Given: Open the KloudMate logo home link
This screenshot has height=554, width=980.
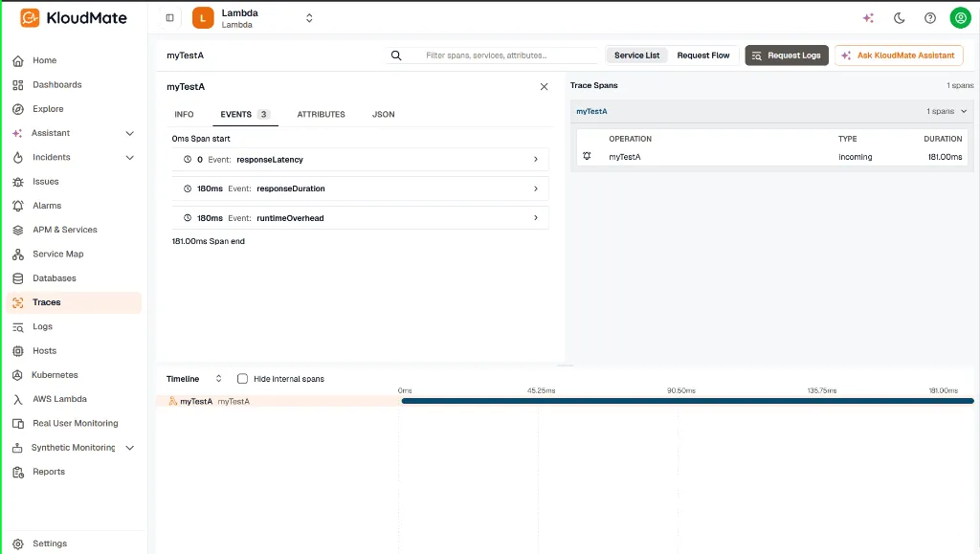Looking at the screenshot, I should [x=73, y=18].
